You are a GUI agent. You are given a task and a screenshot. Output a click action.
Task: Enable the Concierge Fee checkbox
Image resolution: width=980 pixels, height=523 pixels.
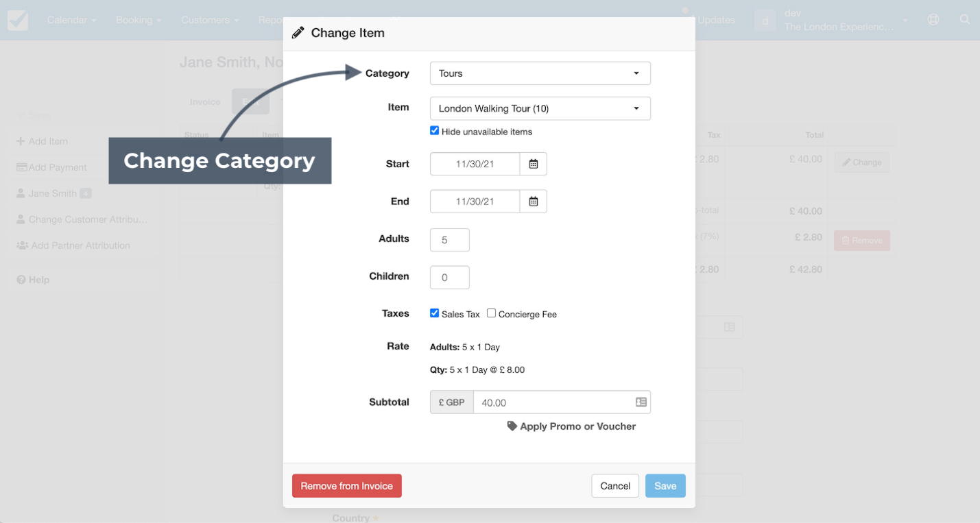pos(491,313)
